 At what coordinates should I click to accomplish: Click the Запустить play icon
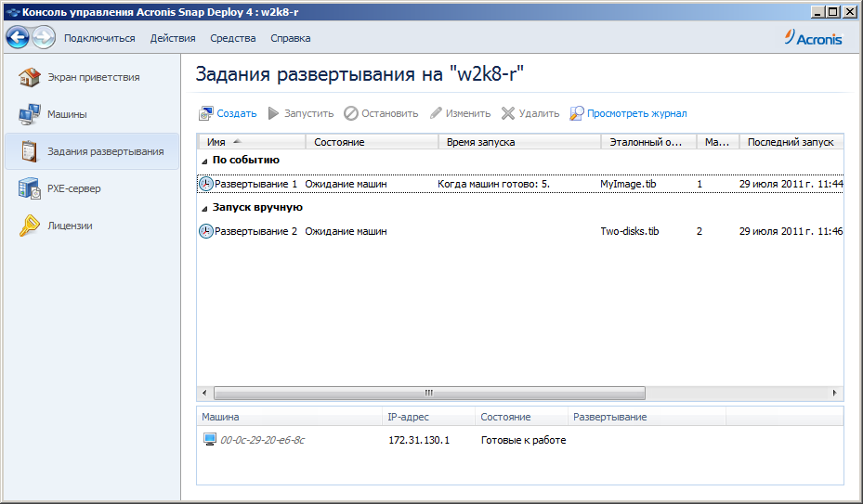click(x=273, y=113)
